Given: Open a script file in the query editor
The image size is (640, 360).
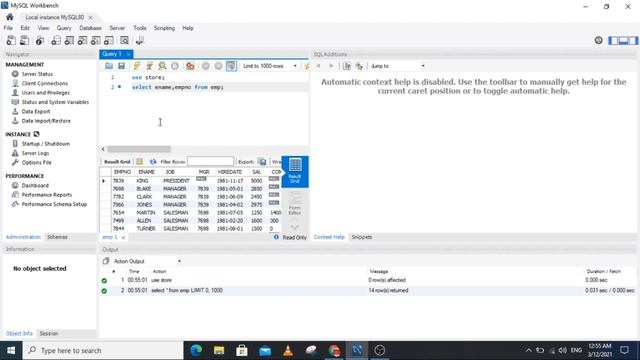Looking at the screenshot, I should (x=109, y=66).
